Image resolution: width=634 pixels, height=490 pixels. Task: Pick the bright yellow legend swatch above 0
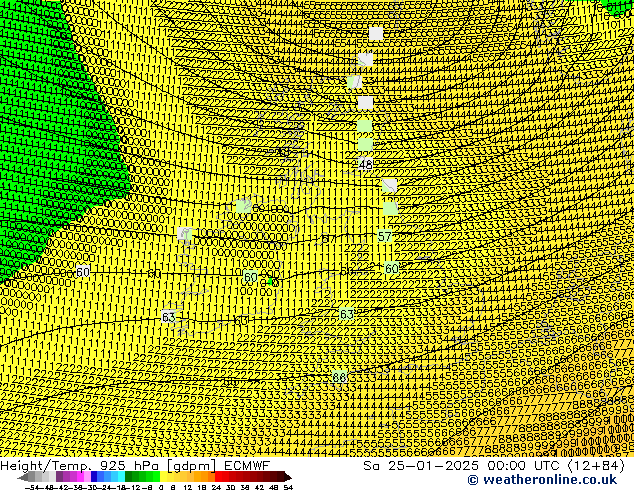point(163,477)
